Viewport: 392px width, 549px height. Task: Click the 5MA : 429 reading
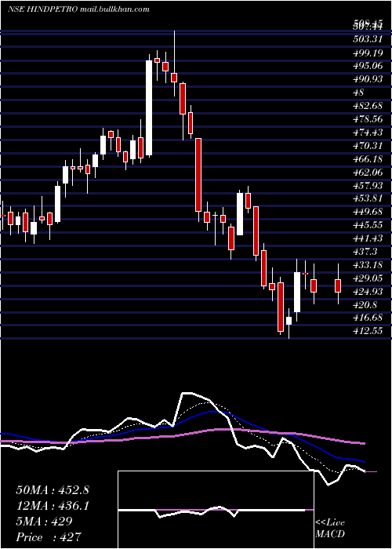44,522
